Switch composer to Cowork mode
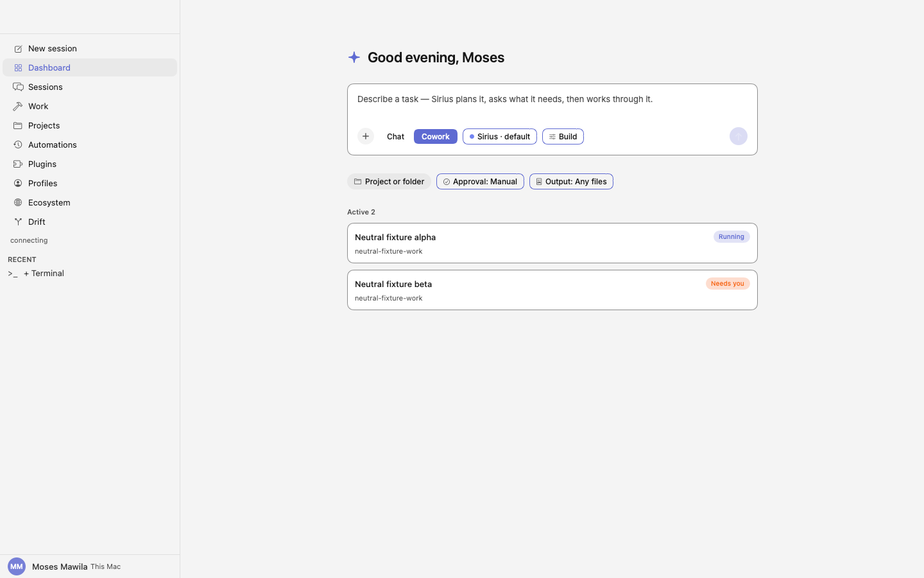Screen dimensions: 924x578 pos(436,136)
